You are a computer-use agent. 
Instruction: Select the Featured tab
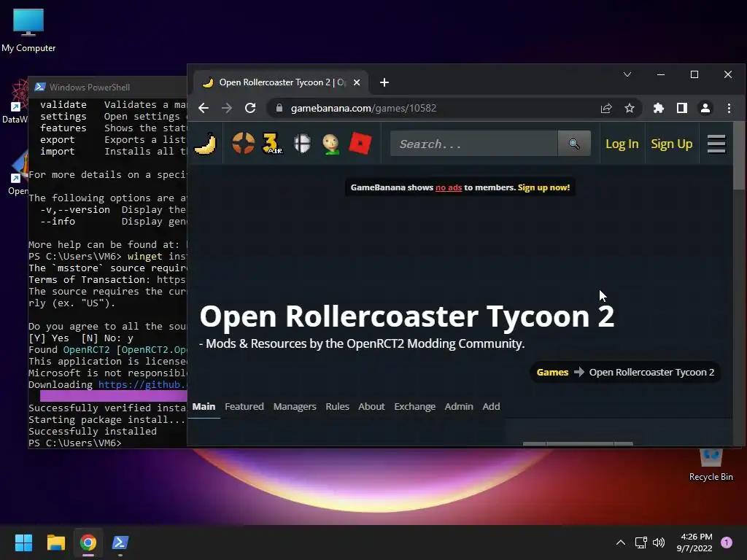click(x=244, y=406)
